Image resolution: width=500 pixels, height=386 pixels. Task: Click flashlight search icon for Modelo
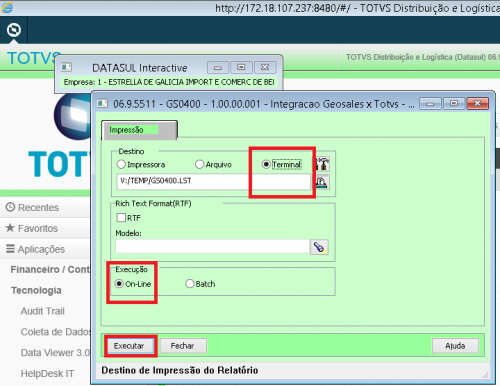(x=319, y=247)
